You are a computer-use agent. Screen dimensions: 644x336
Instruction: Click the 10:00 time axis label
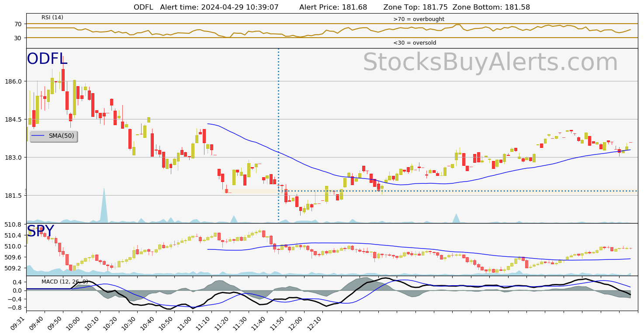[x=74, y=322]
